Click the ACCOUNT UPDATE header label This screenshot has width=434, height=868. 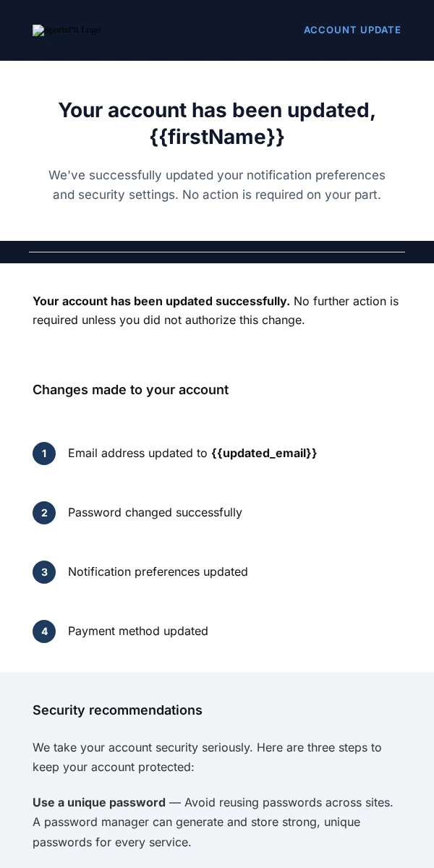tap(352, 30)
